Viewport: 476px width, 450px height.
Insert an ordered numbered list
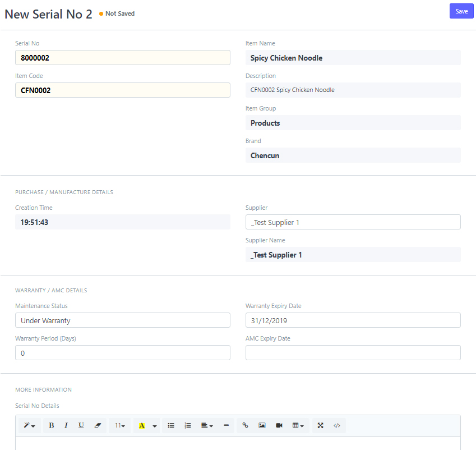(x=188, y=425)
